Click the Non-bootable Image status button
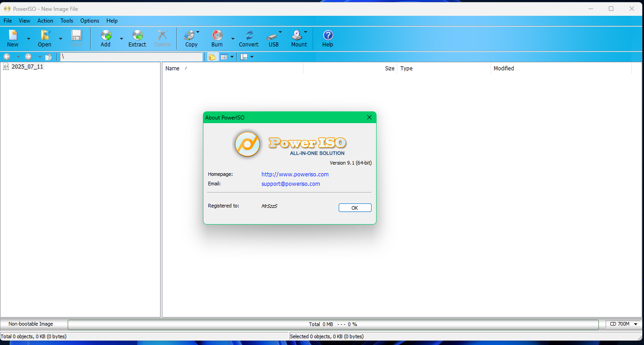Viewport: 644px width, 345px height. (31, 324)
